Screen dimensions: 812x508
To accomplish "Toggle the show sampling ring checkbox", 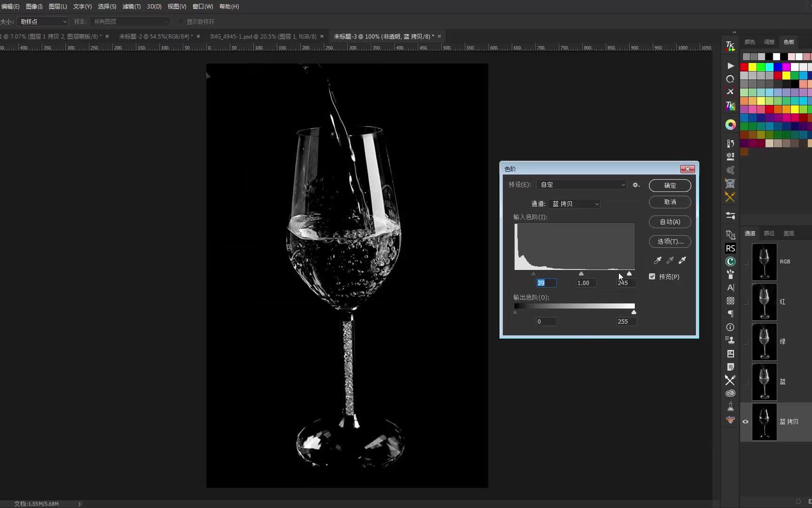I will (x=180, y=22).
